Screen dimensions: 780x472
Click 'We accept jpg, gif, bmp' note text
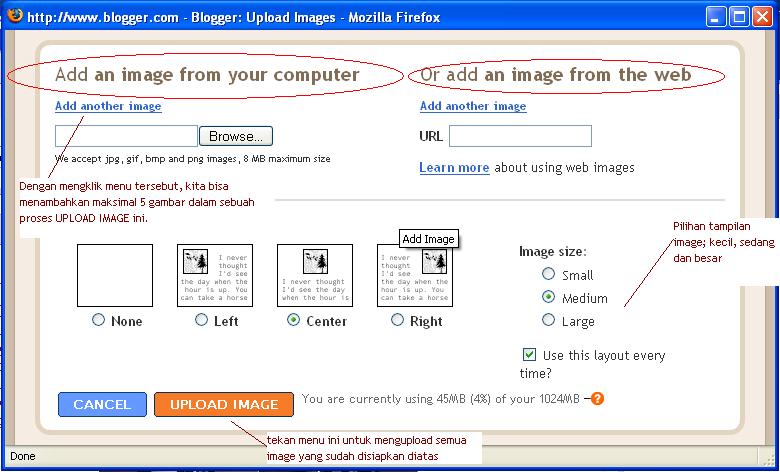click(x=193, y=159)
